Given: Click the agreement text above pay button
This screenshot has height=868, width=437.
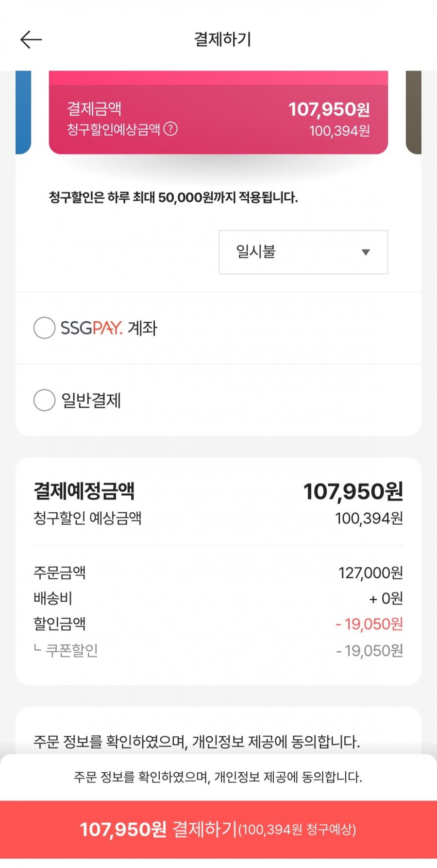Looking at the screenshot, I should [218, 777].
